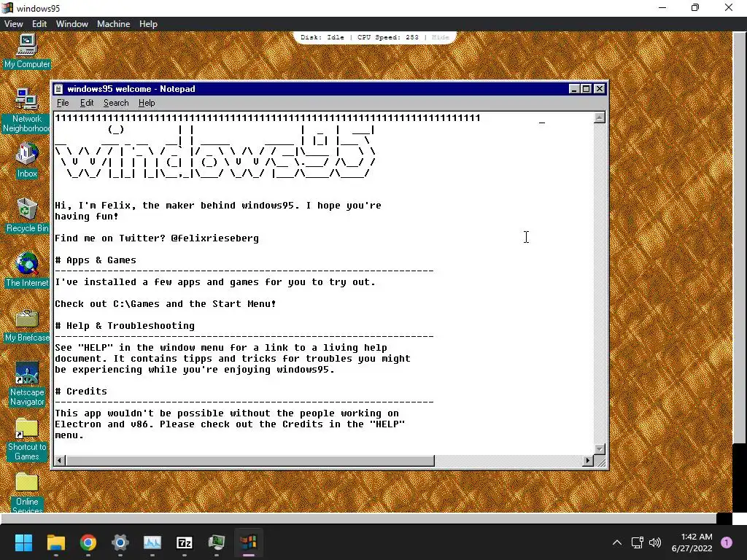Screen dimensions: 747x560
Task: Click the '# Credits' heading text
Action: [x=81, y=392]
